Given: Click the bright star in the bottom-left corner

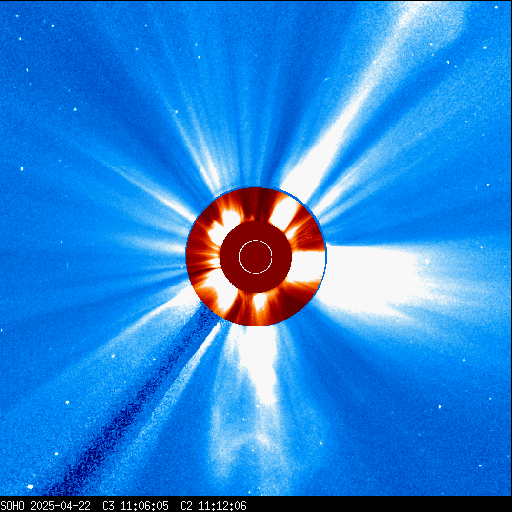Looking at the screenshot, I should point(30,487).
